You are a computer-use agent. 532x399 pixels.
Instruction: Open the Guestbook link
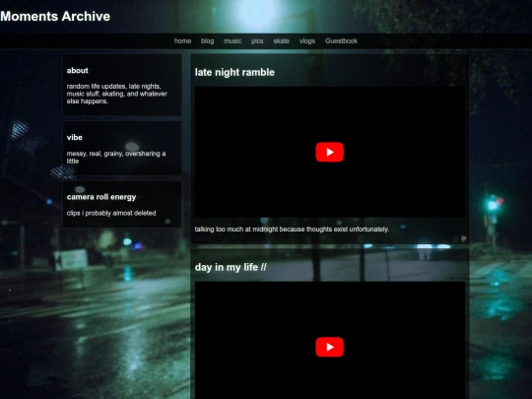pyautogui.click(x=341, y=41)
